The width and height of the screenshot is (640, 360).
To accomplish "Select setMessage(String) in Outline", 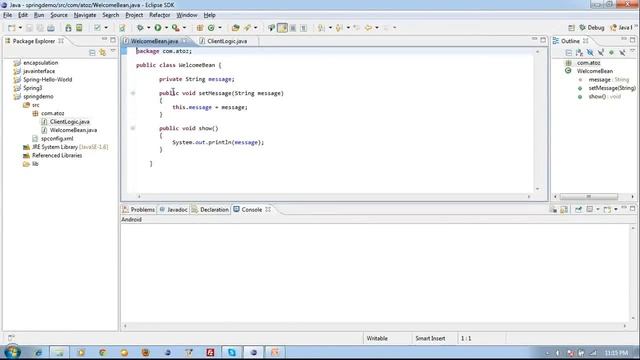I will click(611, 88).
